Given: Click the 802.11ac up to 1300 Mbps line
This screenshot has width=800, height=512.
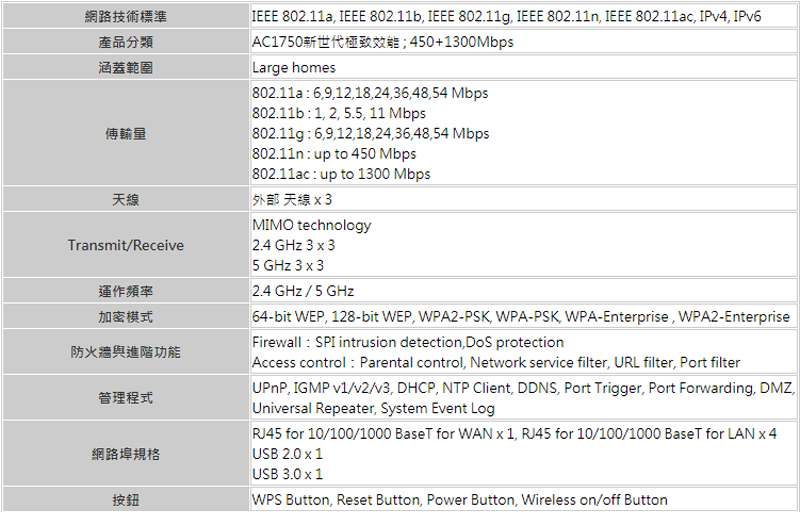Looking at the screenshot, I should pos(341,174).
